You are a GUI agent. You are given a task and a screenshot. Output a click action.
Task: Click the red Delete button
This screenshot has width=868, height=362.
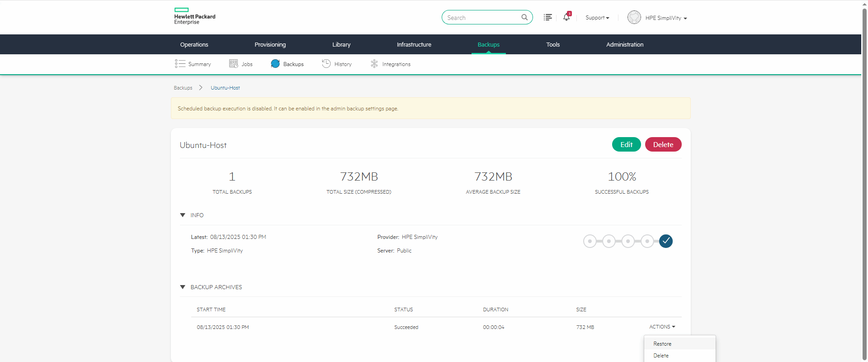coord(663,144)
